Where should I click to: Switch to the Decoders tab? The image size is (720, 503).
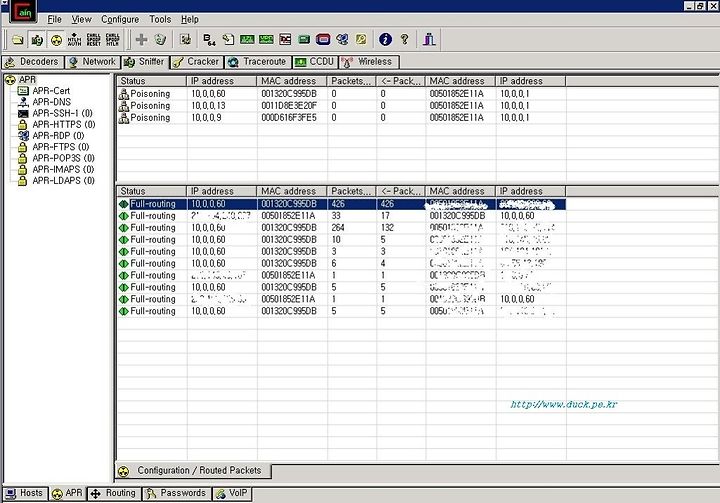pos(33,62)
